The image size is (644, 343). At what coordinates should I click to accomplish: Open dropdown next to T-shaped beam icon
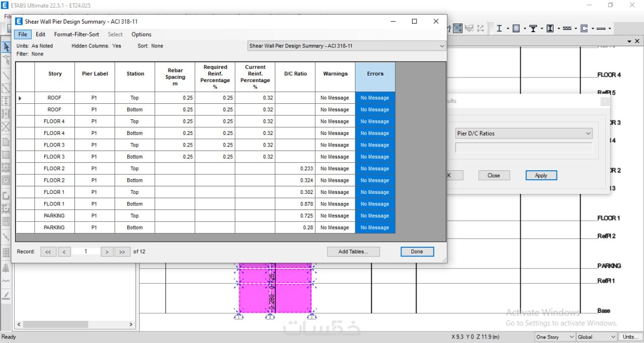pos(542,28)
